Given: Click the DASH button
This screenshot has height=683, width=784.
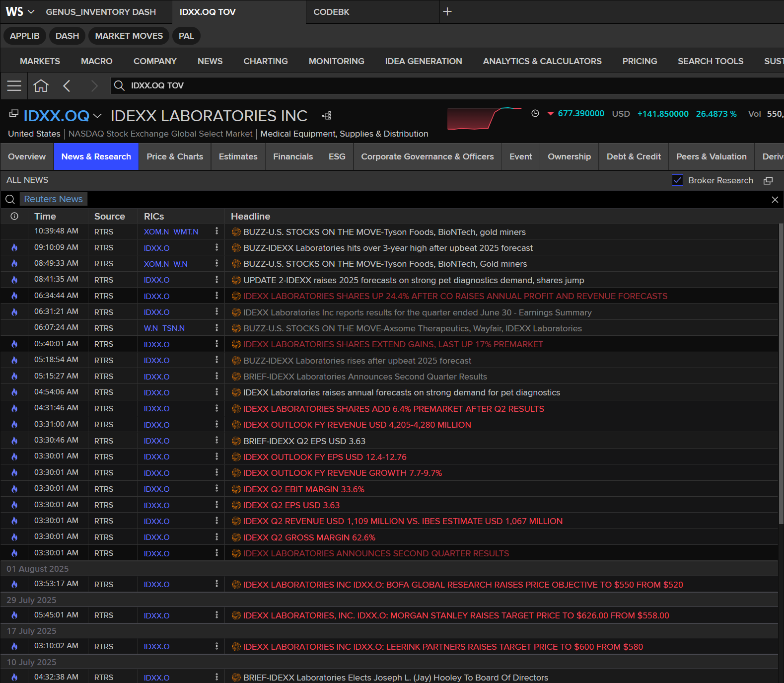Looking at the screenshot, I should [x=67, y=36].
